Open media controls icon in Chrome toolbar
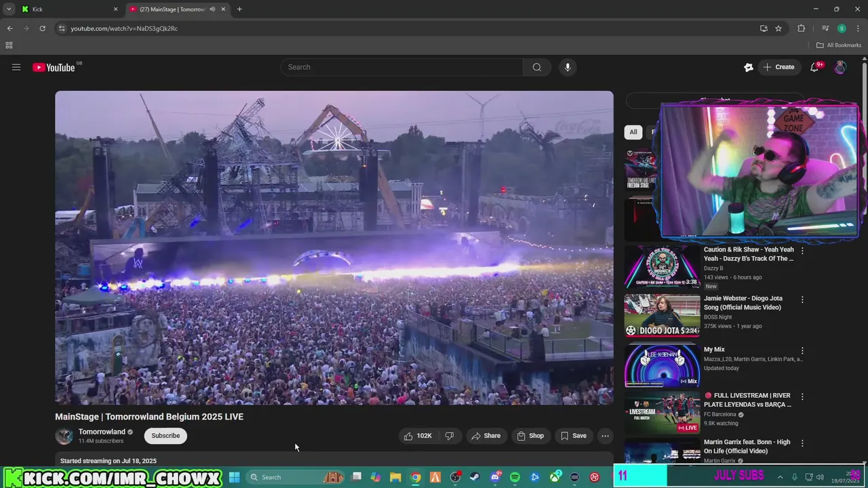Screen dimensions: 868x488 825,28
